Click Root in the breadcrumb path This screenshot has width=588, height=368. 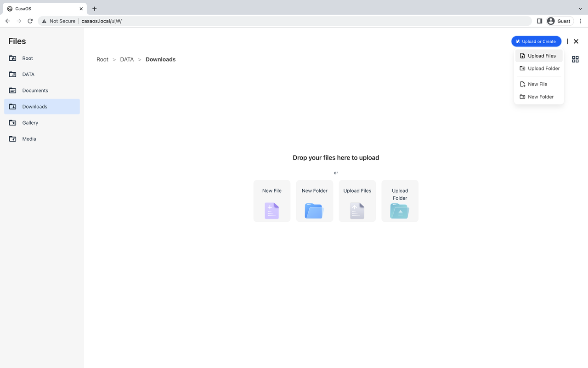click(102, 59)
